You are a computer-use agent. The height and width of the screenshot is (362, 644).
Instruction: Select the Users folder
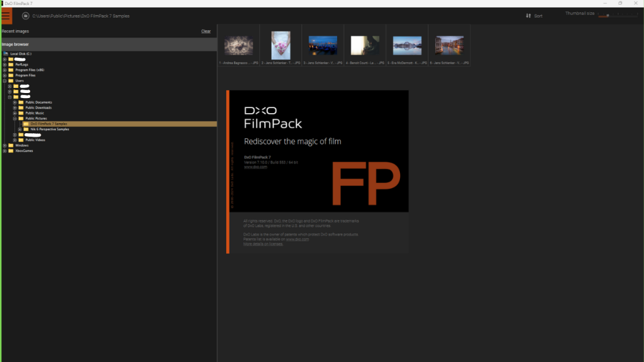click(x=19, y=81)
